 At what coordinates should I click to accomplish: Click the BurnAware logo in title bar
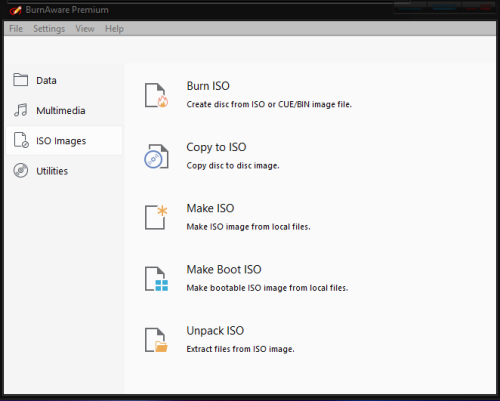click(15, 10)
